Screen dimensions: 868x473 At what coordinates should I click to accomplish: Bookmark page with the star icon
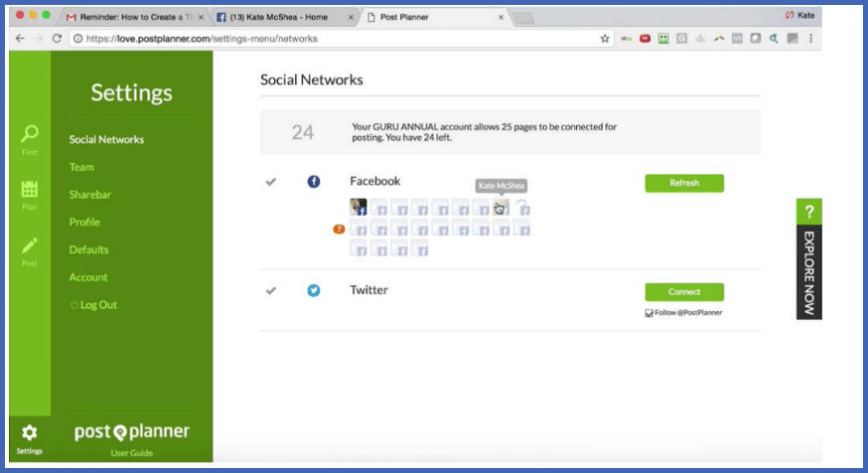pyautogui.click(x=605, y=38)
